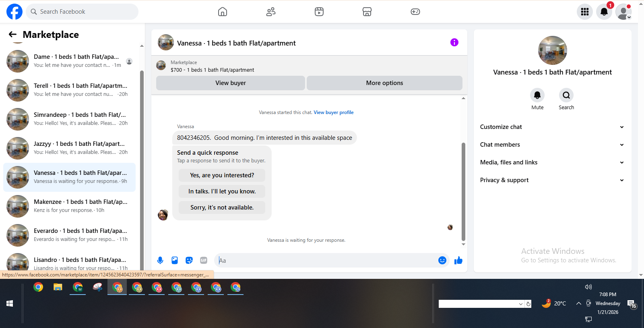The height and width of the screenshot is (328, 644).
Task: Click the listing thumbnail in chat header
Action: pyautogui.click(x=166, y=42)
